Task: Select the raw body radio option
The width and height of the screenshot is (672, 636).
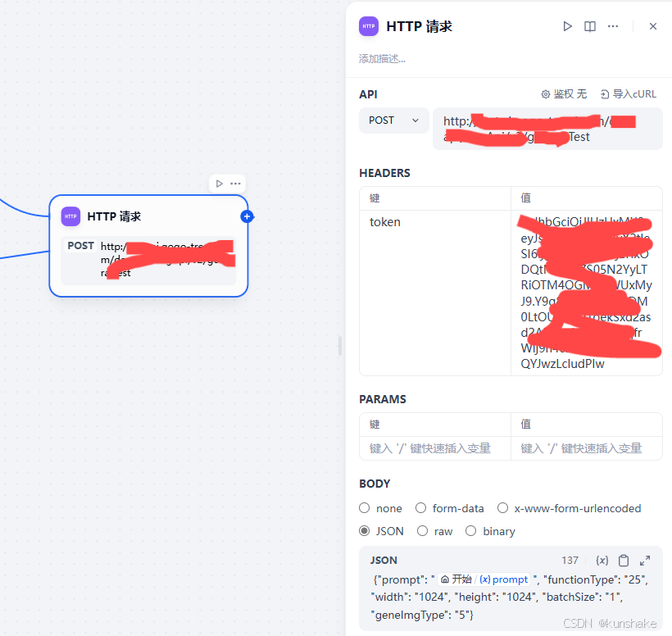Action: point(435,531)
